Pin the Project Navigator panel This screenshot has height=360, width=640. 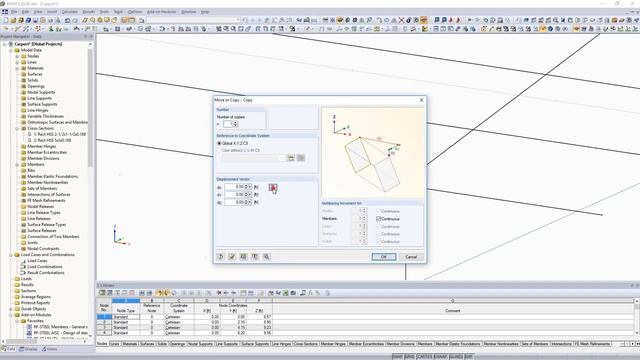(85, 36)
